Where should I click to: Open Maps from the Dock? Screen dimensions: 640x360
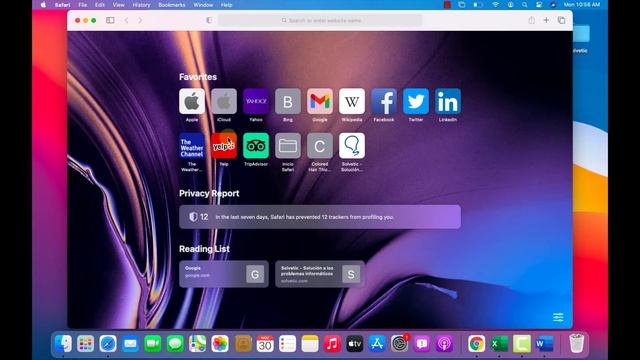(x=198, y=344)
